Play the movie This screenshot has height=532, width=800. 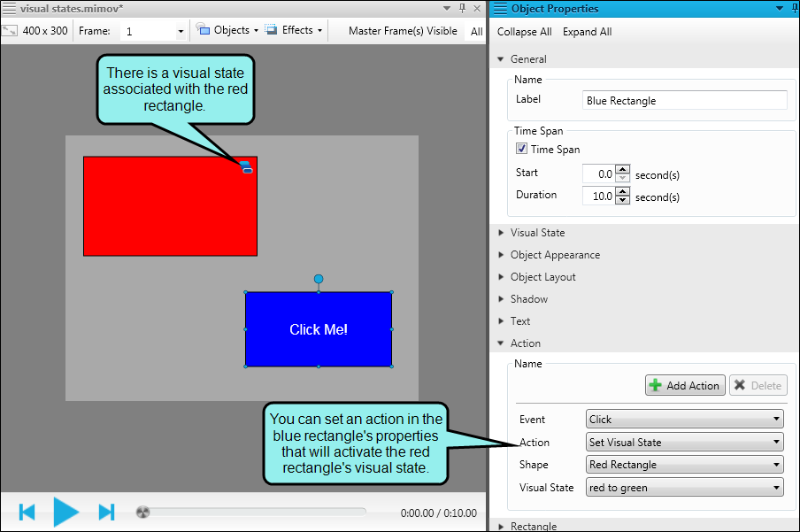coord(65,513)
